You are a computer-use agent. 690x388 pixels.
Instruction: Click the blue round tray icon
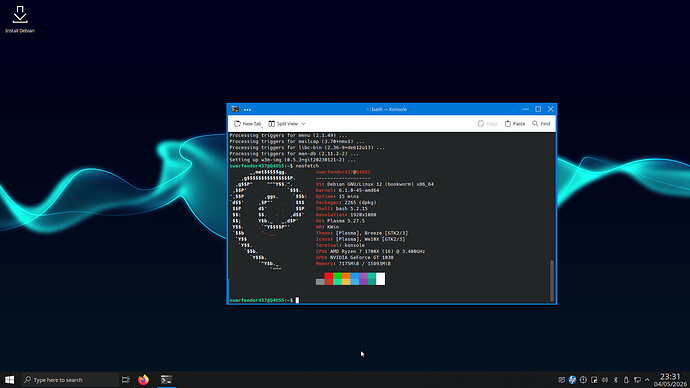[572, 380]
